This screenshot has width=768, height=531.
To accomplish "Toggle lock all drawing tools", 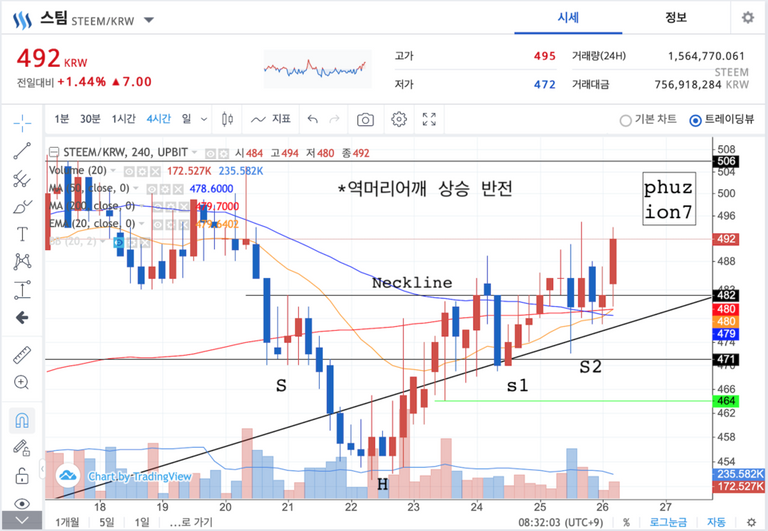I will [22, 476].
